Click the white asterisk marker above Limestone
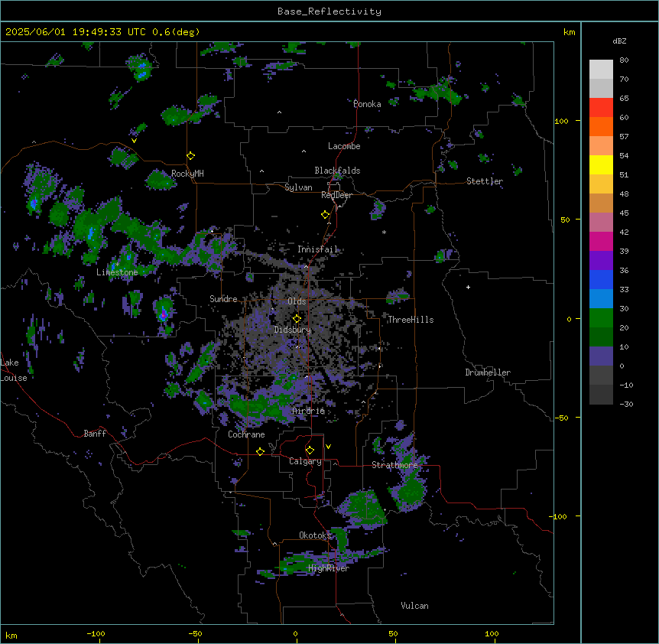This screenshot has width=659, height=644. click(118, 265)
